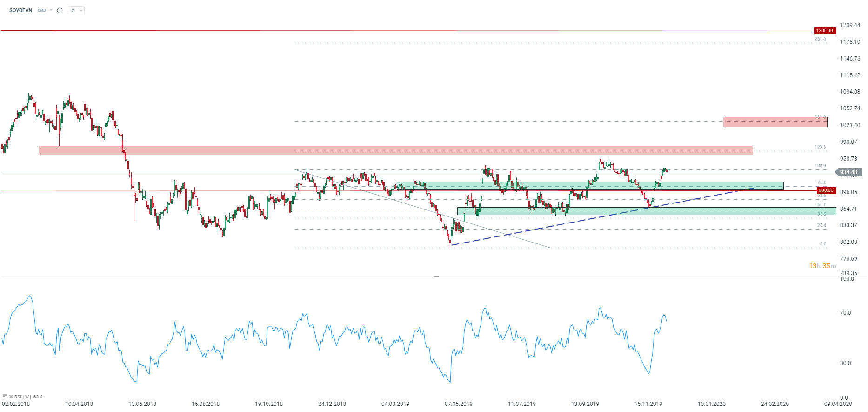Click the 896.05 price axis label

[x=848, y=192]
